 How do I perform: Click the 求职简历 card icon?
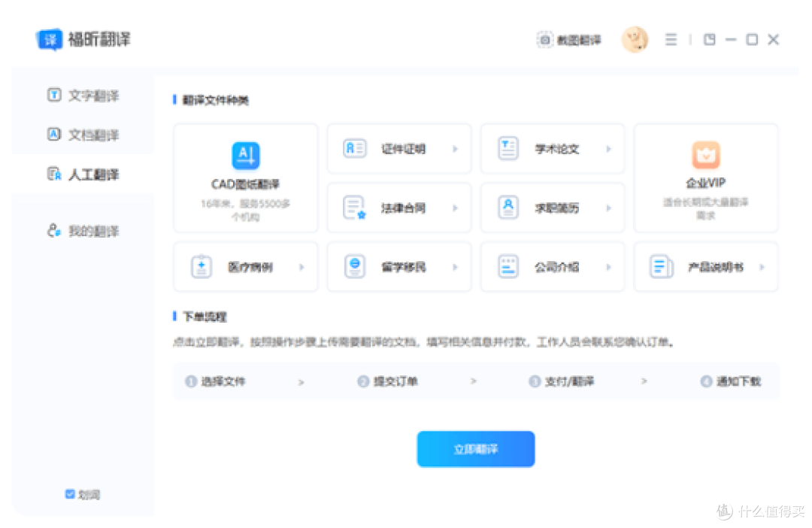(508, 208)
